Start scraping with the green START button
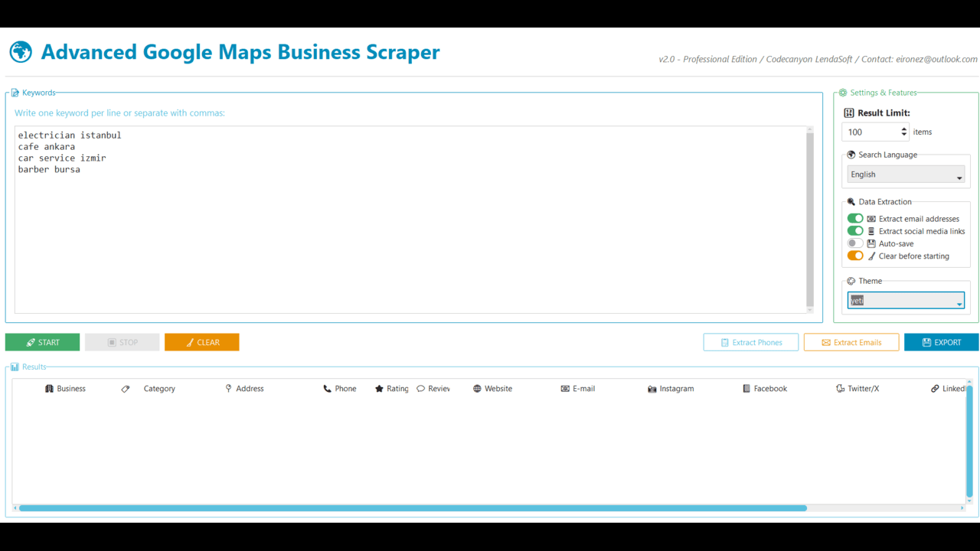The height and width of the screenshot is (551, 980). pyautogui.click(x=42, y=342)
